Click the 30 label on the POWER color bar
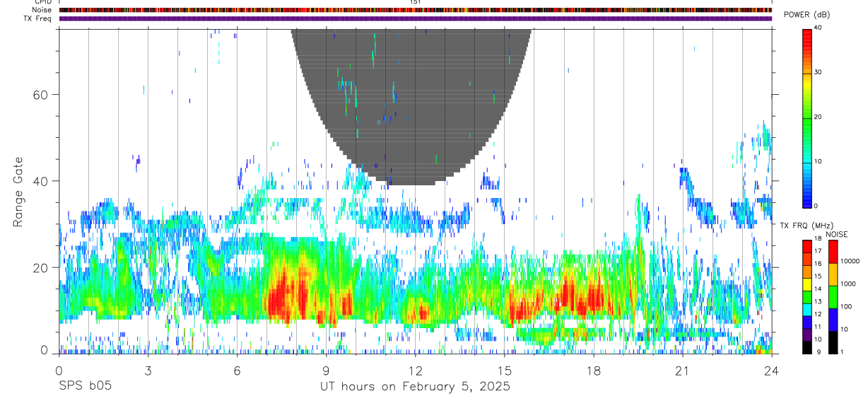This screenshot has width=868, height=401. click(818, 72)
